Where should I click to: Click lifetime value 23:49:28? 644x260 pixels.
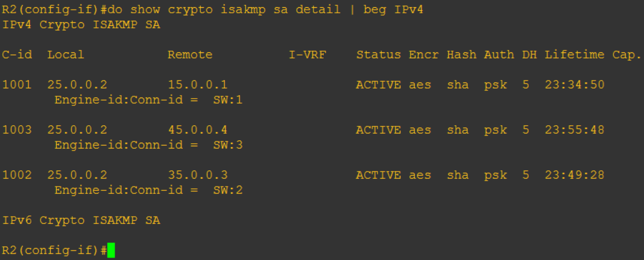[x=574, y=175]
